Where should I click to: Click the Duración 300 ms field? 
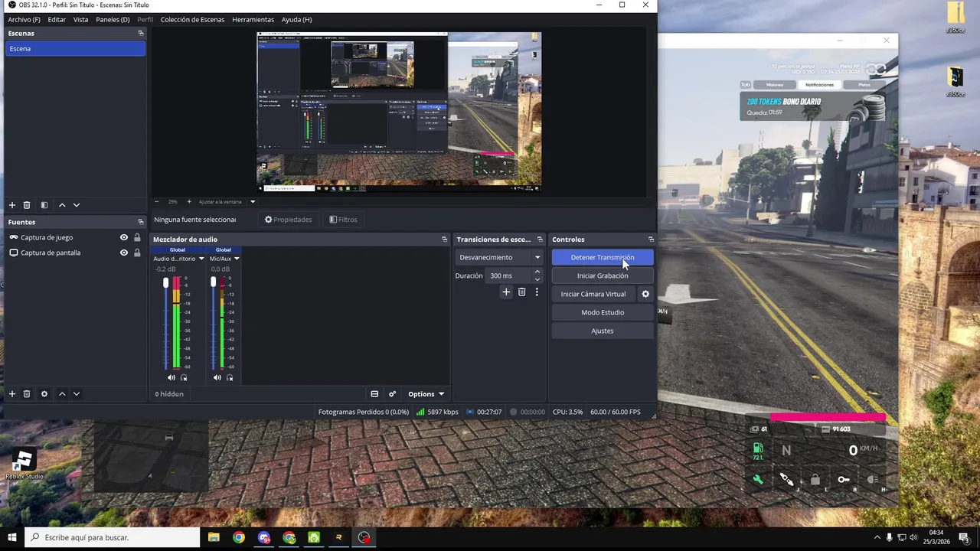509,275
